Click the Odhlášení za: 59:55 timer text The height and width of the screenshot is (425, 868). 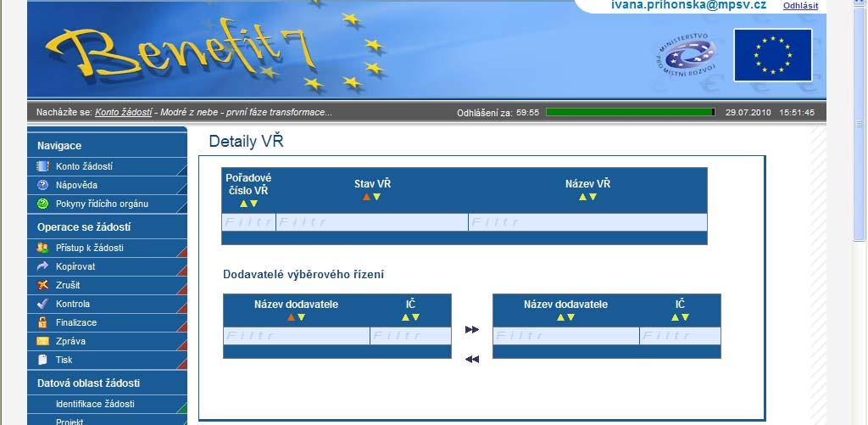pos(498,113)
